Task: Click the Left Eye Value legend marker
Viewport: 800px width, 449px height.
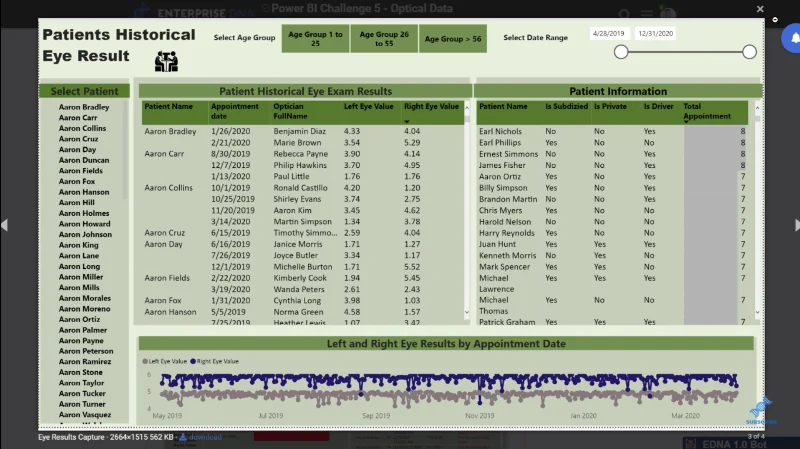Action: pyautogui.click(x=145, y=361)
